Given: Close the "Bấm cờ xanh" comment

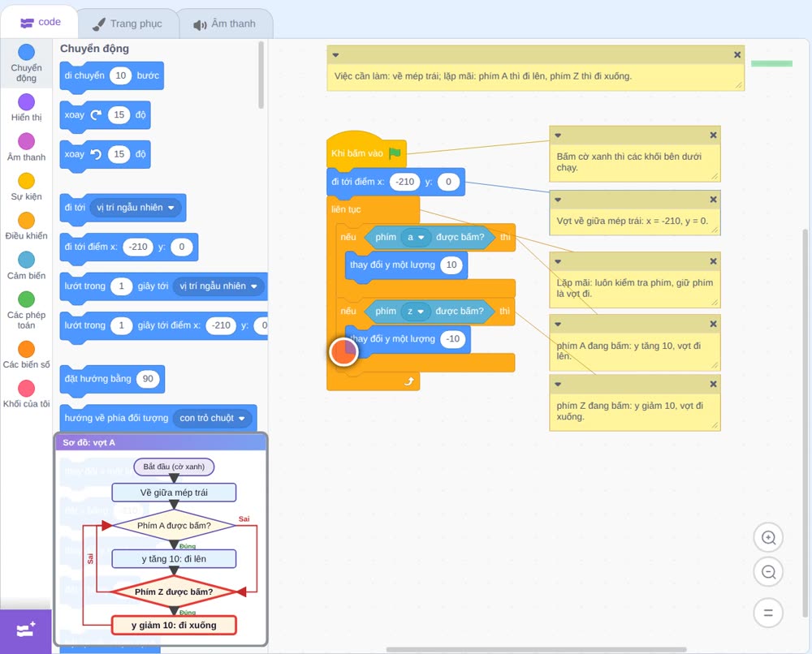Looking at the screenshot, I should (x=713, y=135).
